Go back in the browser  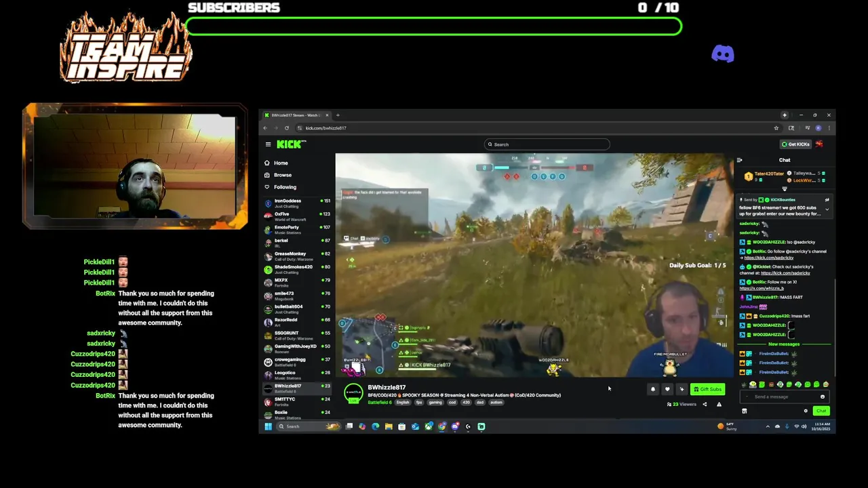(x=265, y=128)
